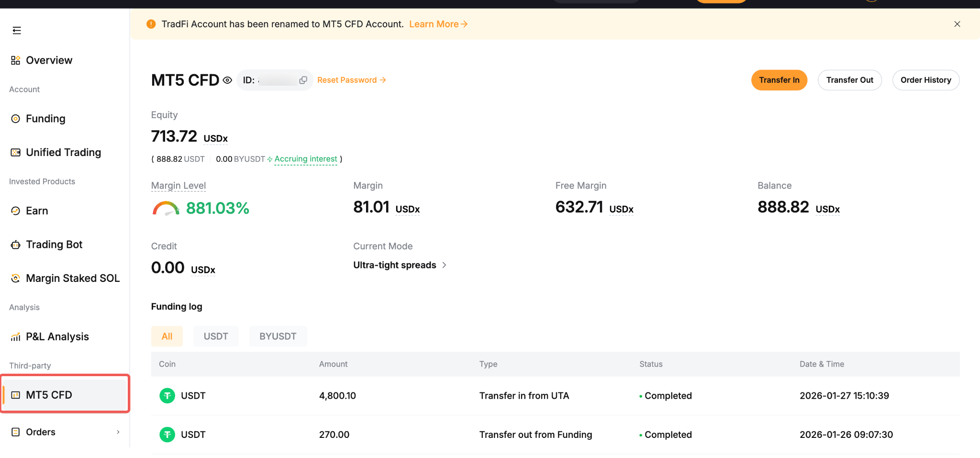This screenshot has width=980, height=458.
Task: Expand the Orders submenu arrow
Action: (x=118, y=432)
